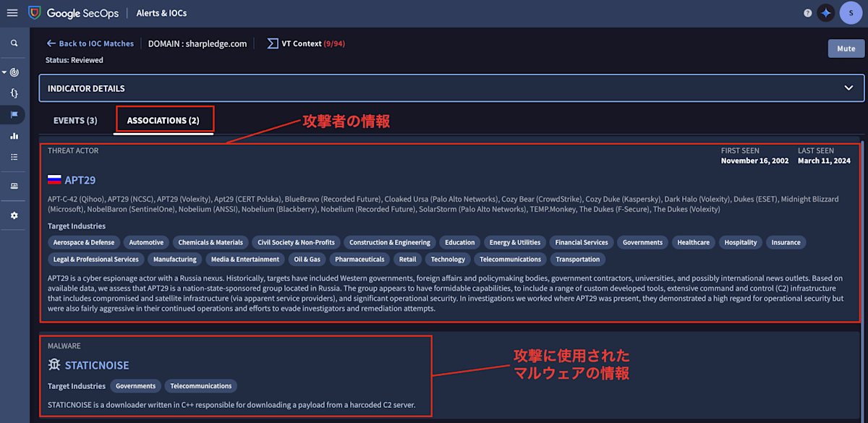Click APT29's Telecommunications industry chip
The width and height of the screenshot is (868, 423).
coord(511,259)
